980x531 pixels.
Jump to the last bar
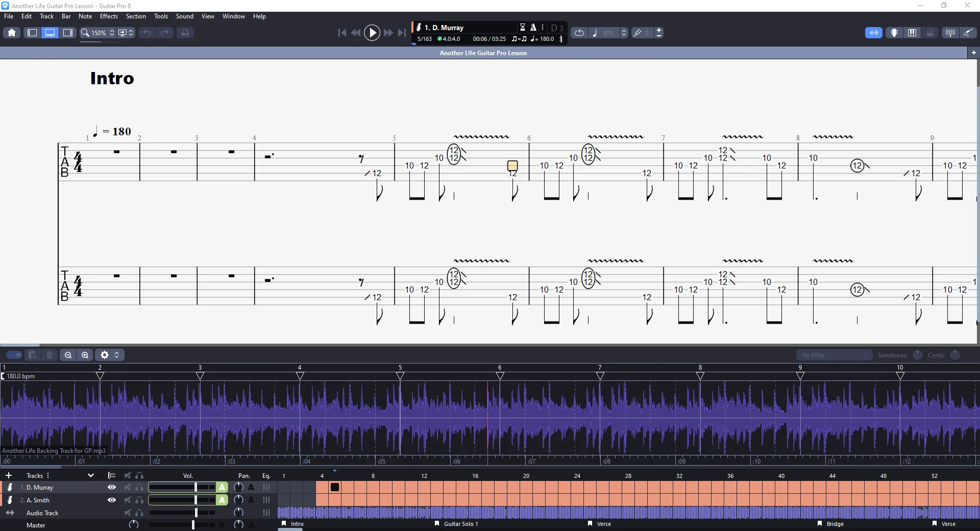tap(402, 33)
